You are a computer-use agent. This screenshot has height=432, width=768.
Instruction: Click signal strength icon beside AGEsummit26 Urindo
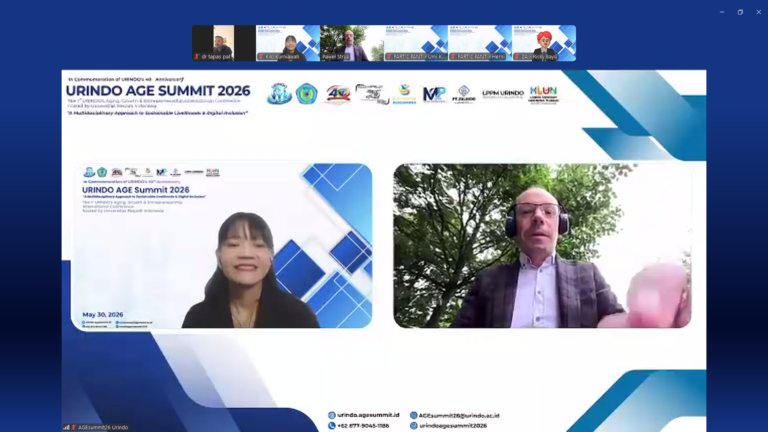[66, 427]
